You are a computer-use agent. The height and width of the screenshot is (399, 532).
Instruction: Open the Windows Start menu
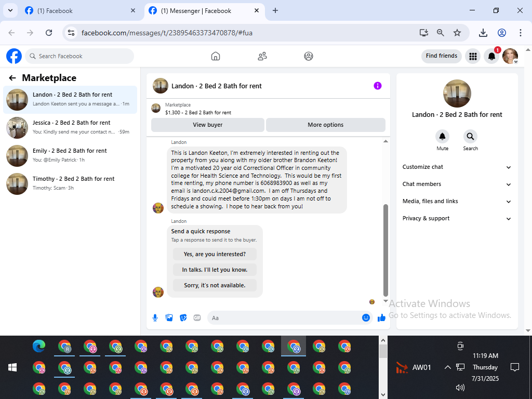click(x=12, y=367)
